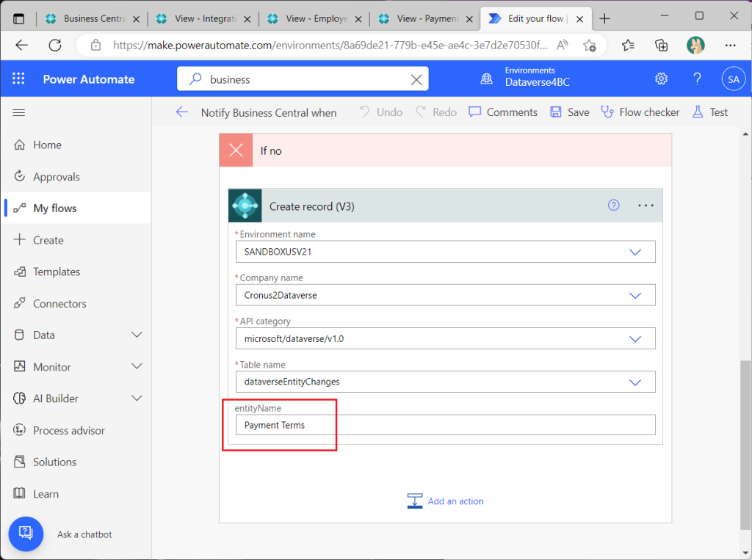Close the Edit your flow tab
Viewport: 752px width, 560px height.
click(579, 19)
